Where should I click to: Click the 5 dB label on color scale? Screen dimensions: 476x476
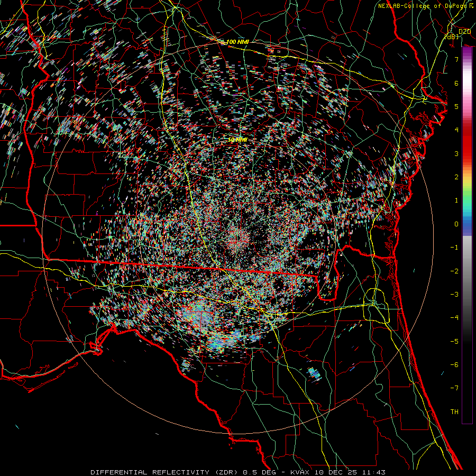pyautogui.click(x=456, y=106)
